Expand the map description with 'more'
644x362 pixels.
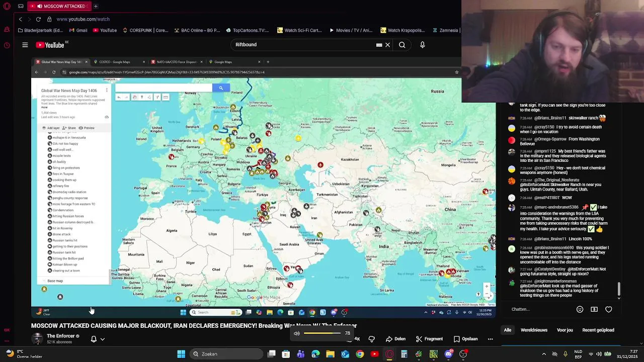[x=44, y=107]
